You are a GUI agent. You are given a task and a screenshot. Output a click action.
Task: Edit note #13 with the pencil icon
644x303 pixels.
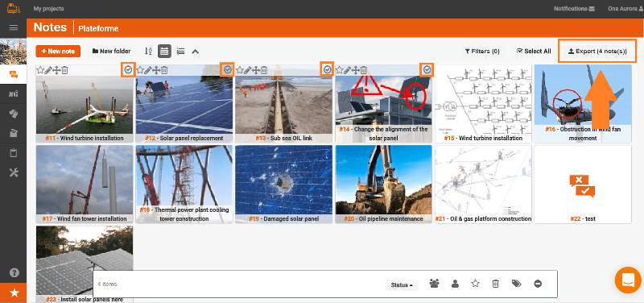[248, 70]
